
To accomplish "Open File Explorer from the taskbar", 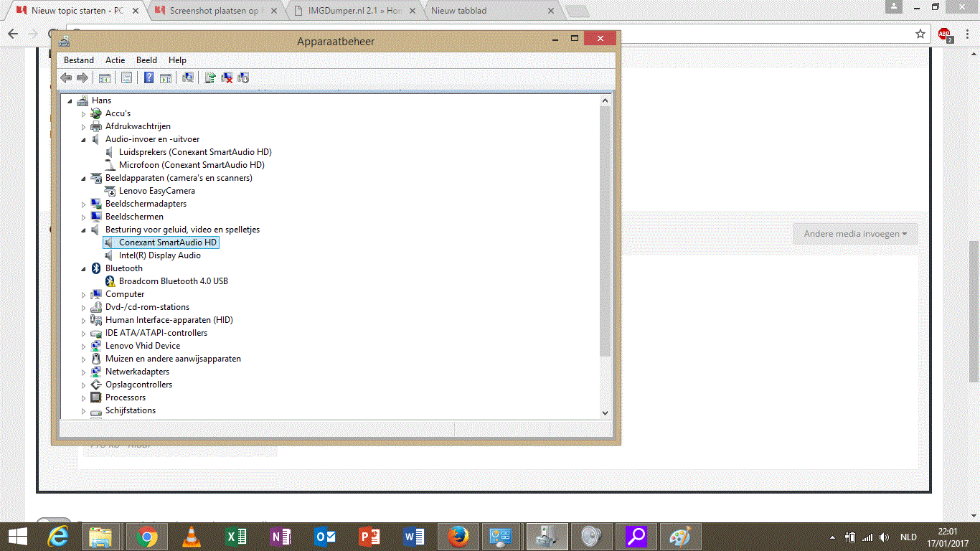I will [100, 537].
